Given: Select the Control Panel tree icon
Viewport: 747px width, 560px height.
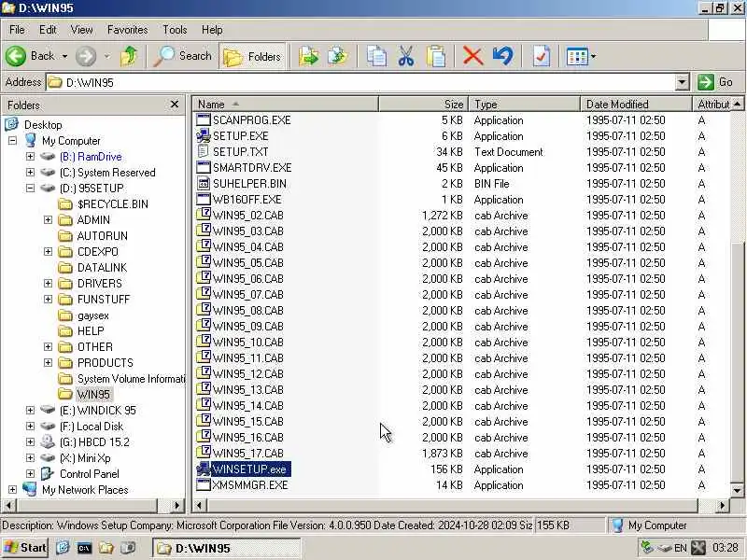Looking at the screenshot, I should coord(48,474).
